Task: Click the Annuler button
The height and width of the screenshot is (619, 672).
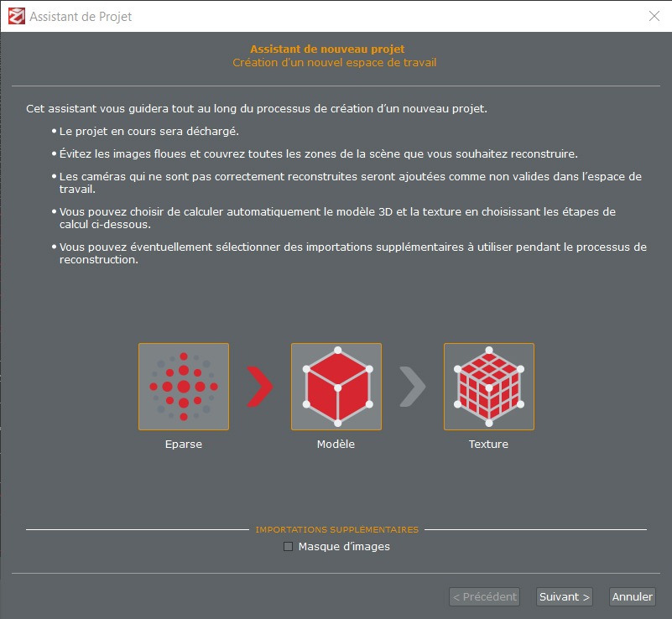Action: pos(632,596)
